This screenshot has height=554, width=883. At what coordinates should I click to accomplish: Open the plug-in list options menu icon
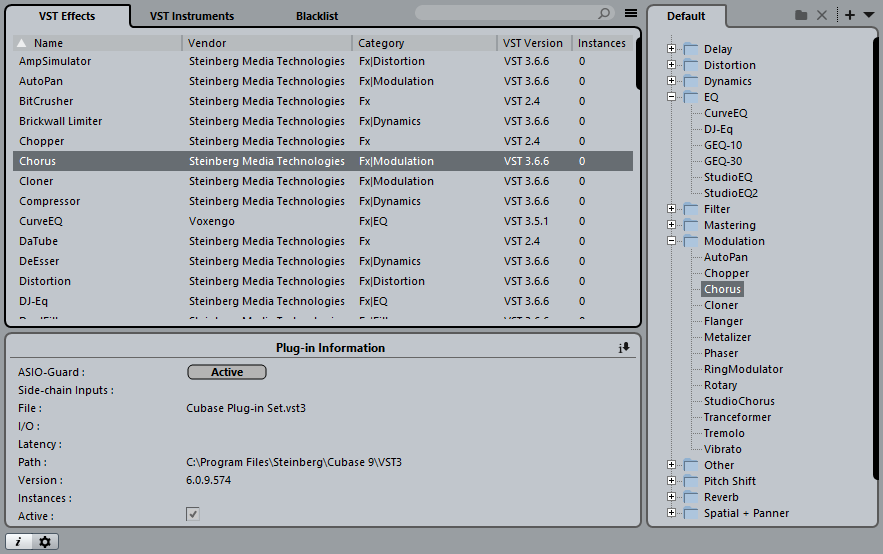(631, 13)
